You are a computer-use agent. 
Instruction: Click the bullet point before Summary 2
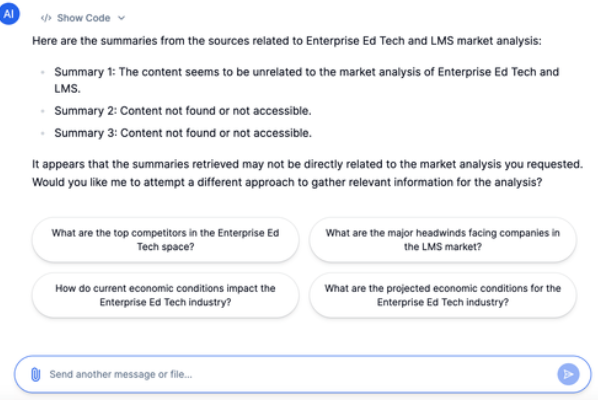(43, 111)
